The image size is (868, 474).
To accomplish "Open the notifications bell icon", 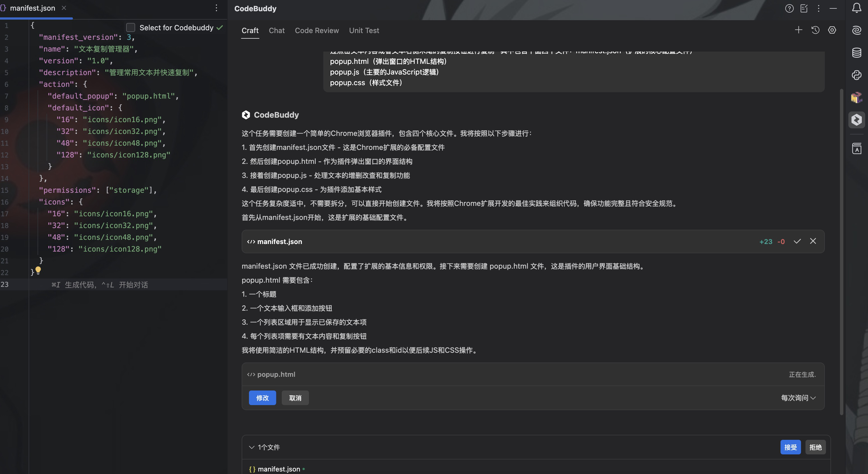I will (x=857, y=8).
